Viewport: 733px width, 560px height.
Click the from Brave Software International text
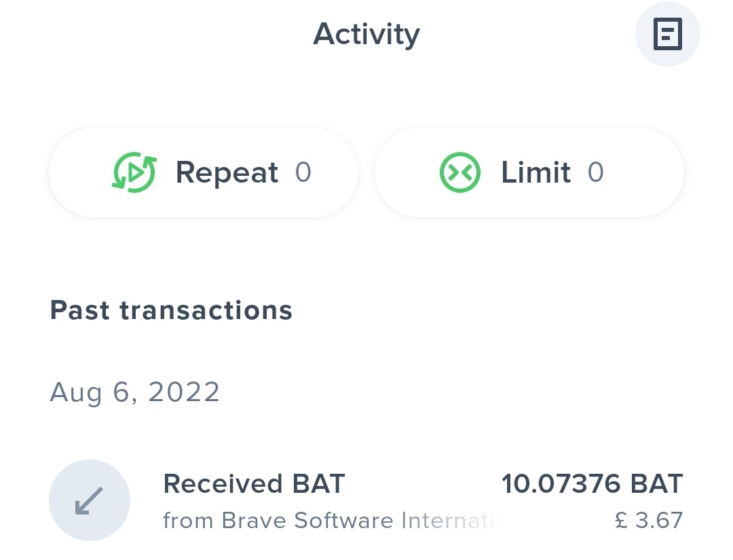click(330, 521)
